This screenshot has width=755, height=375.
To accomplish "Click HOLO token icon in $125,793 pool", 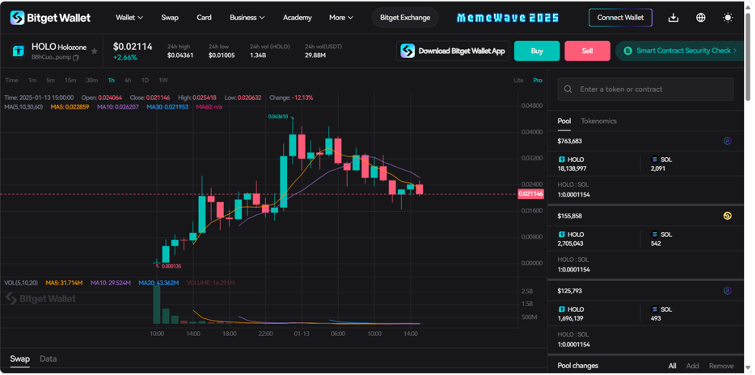I will coord(561,310).
